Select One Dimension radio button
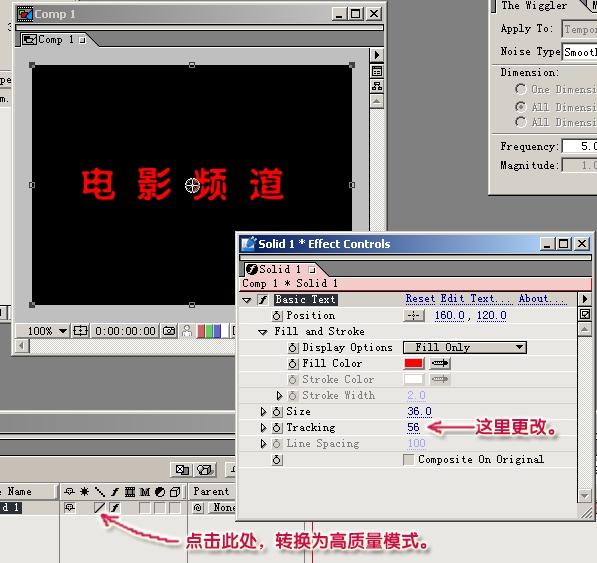Screen dimensions: 597x563 pyautogui.click(x=520, y=89)
